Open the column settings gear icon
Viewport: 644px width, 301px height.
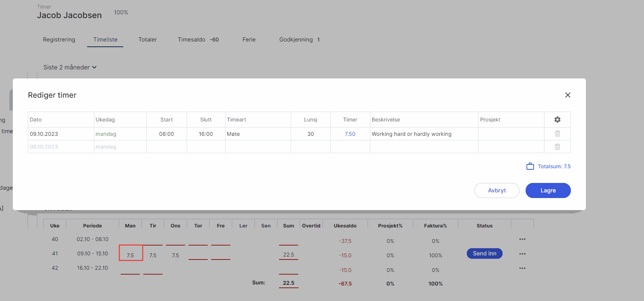(x=557, y=120)
